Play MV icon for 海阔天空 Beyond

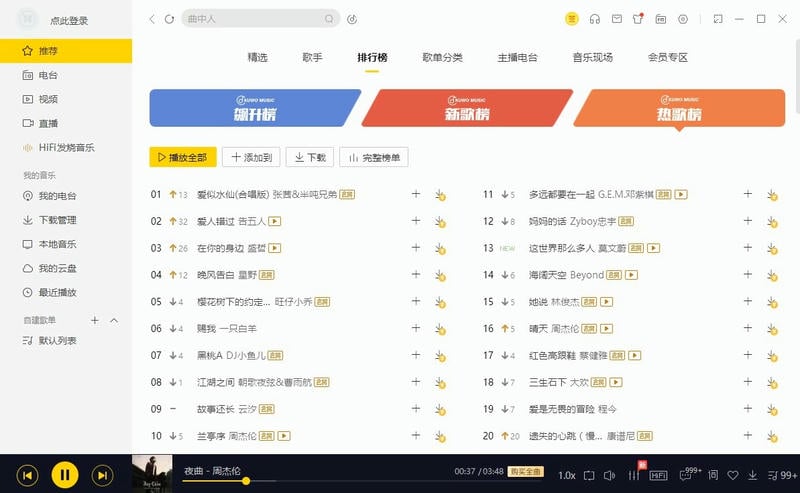(632, 275)
